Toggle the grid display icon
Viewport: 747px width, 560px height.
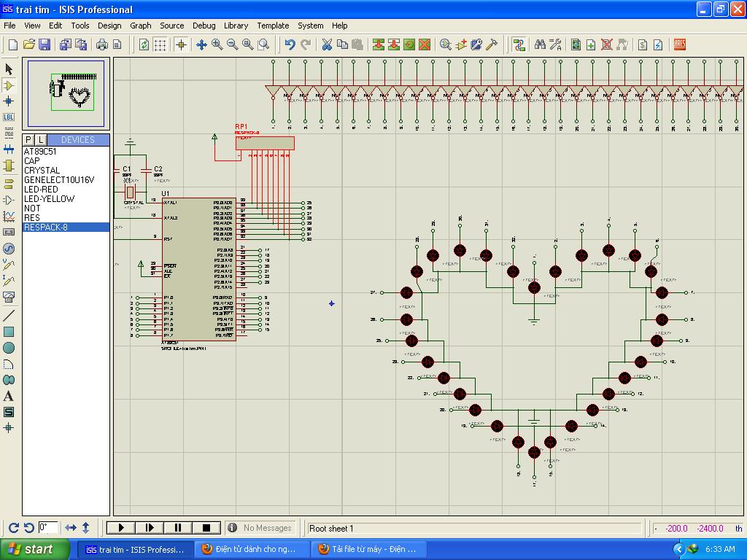click(x=160, y=44)
